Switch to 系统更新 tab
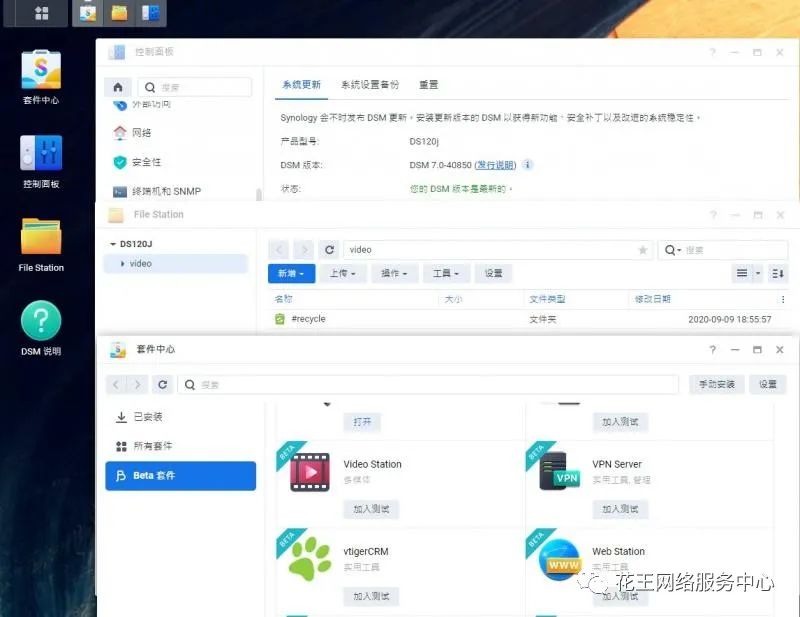The width and height of the screenshot is (800, 617). (x=301, y=85)
